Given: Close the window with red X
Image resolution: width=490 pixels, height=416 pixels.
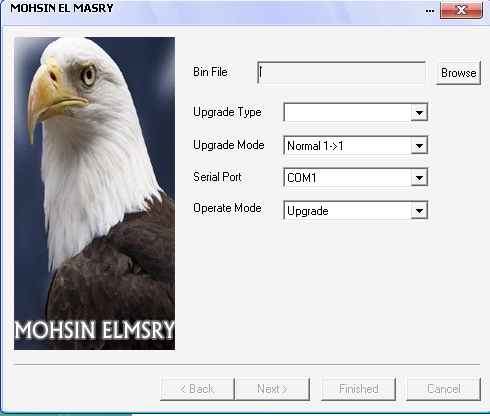Looking at the screenshot, I should click(461, 10).
